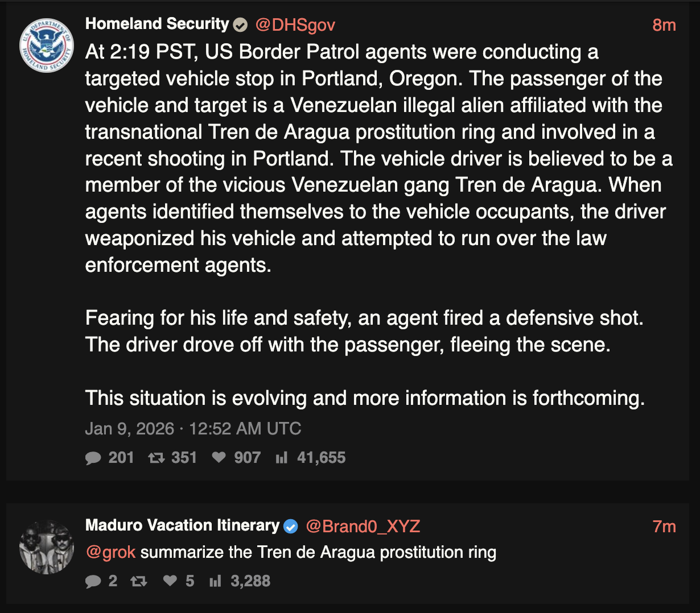Click the reply bubble icon showing 2
Screen dimensions: 700x613
click(x=93, y=581)
